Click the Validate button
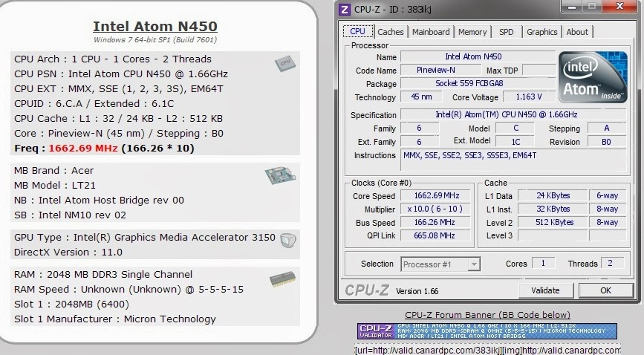 [x=545, y=290]
